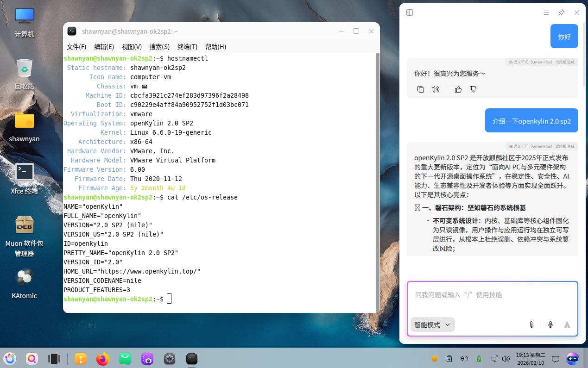
Task: Open the settings gear in taskbar
Action: tap(170, 358)
